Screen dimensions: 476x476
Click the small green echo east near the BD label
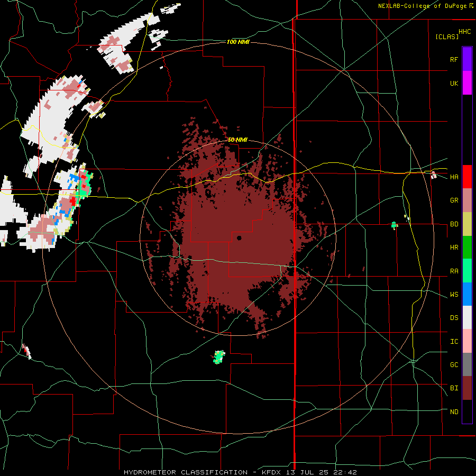(x=394, y=225)
